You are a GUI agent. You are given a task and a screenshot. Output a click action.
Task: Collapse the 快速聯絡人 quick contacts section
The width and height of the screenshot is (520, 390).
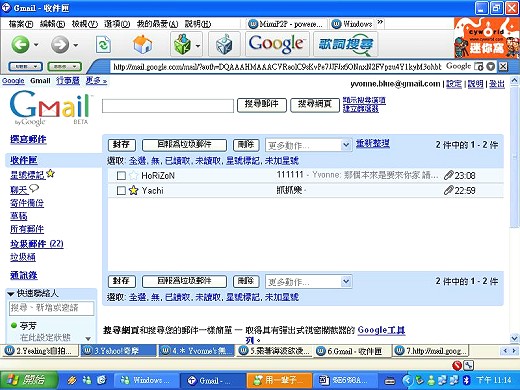coord(11,294)
